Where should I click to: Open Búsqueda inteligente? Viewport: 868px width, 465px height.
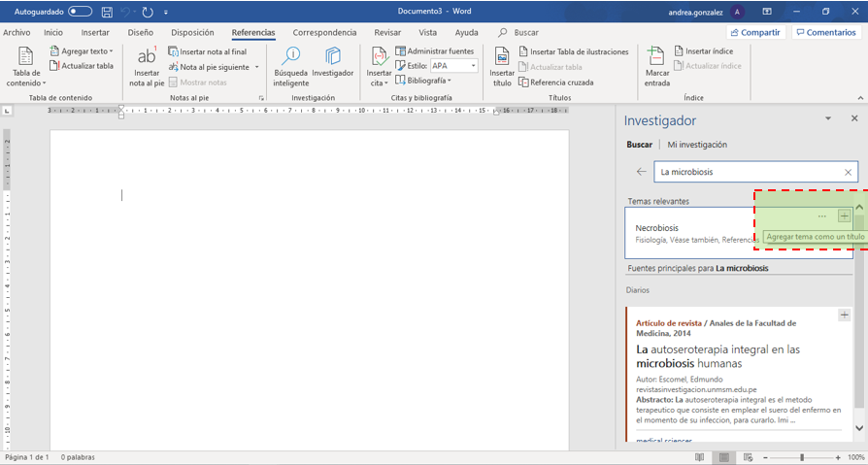[290, 67]
